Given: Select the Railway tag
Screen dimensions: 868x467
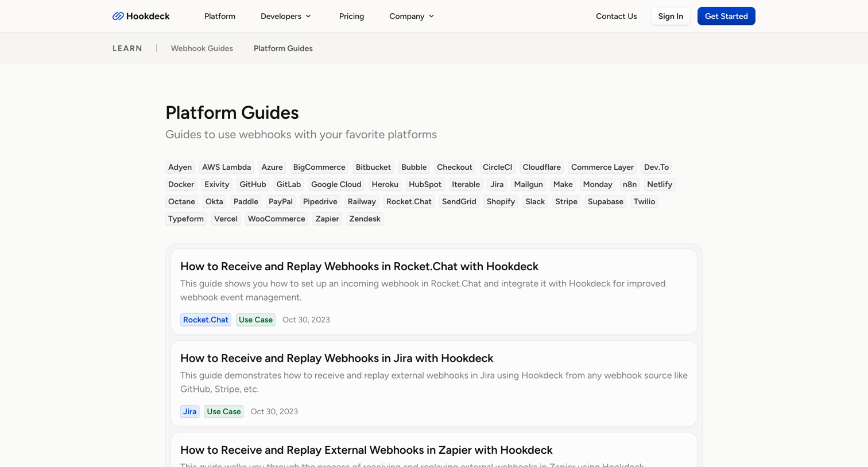Looking at the screenshot, I should [x=362, y=201].
